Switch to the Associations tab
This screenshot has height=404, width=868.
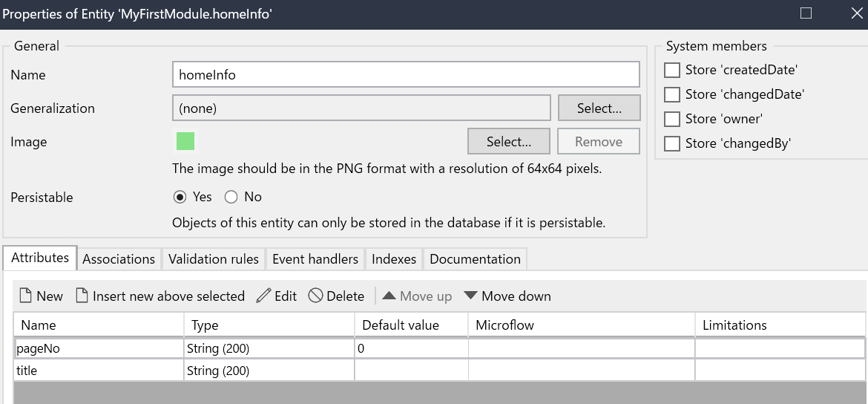pyautogui.click(x=119, y=259)
